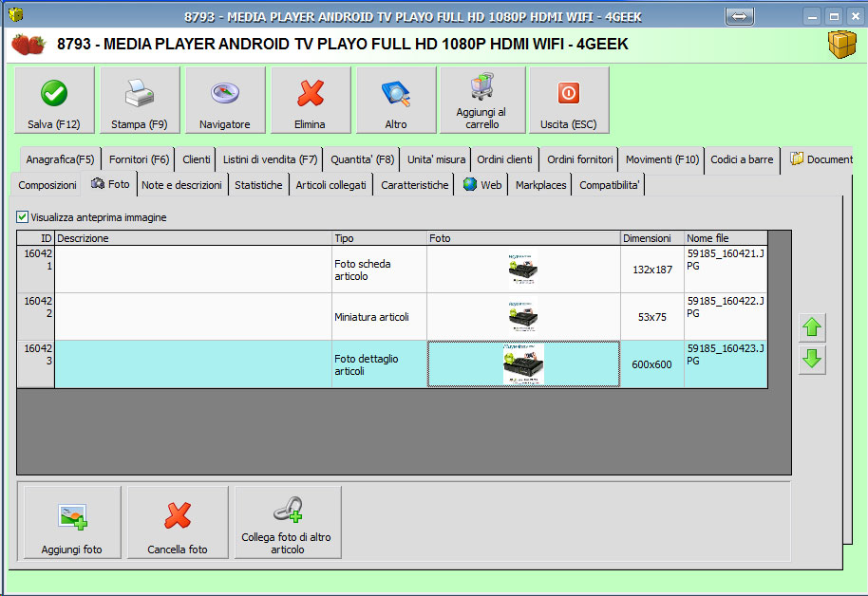868x596 pixels.
Task: Click the ID column header
Action: click(x=36, y=238)
